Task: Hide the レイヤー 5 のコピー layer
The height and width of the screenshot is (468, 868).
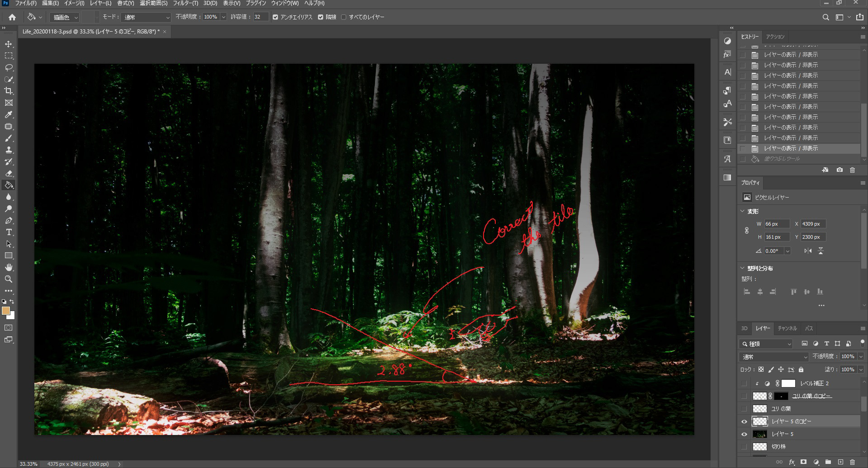Action: tap(744, 421)
